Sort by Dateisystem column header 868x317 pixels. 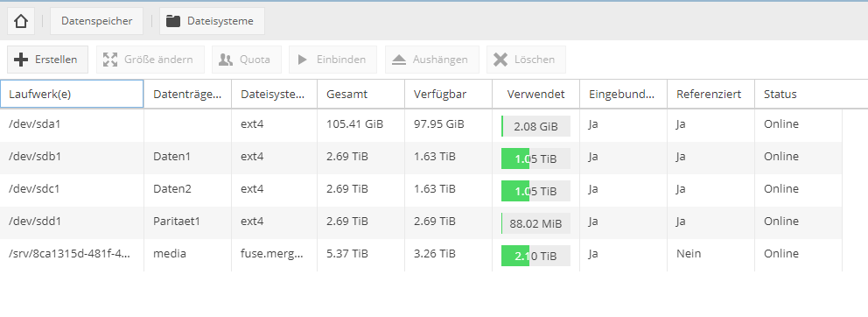[x=275, y=94]
